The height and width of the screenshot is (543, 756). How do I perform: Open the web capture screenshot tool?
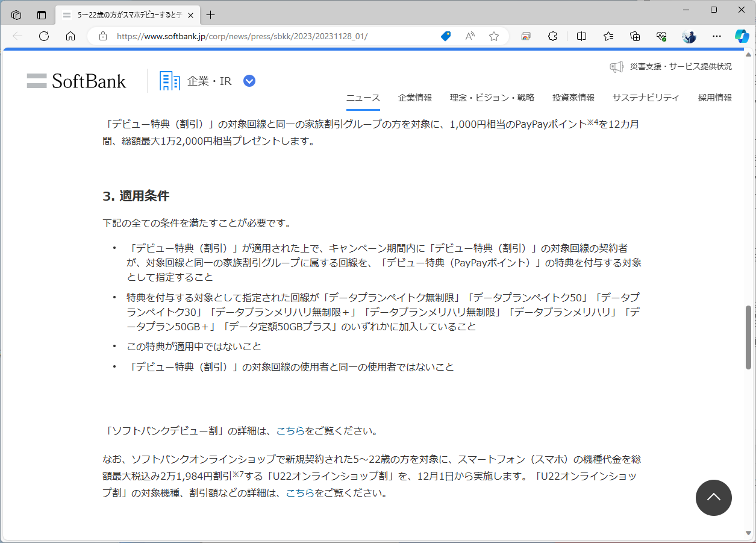(525, 36)
